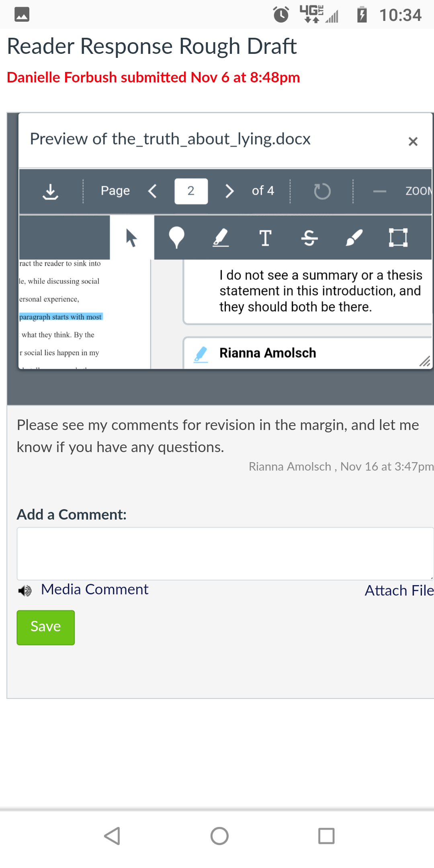The image size is (434, 868).
Task: Select the pointer cursor tool
Action: [x=132, y=237]
